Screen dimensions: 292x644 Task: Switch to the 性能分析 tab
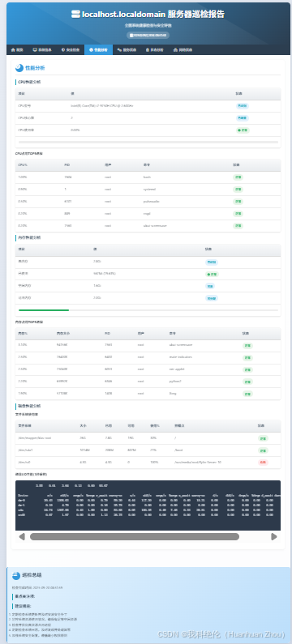coord(98,49)
